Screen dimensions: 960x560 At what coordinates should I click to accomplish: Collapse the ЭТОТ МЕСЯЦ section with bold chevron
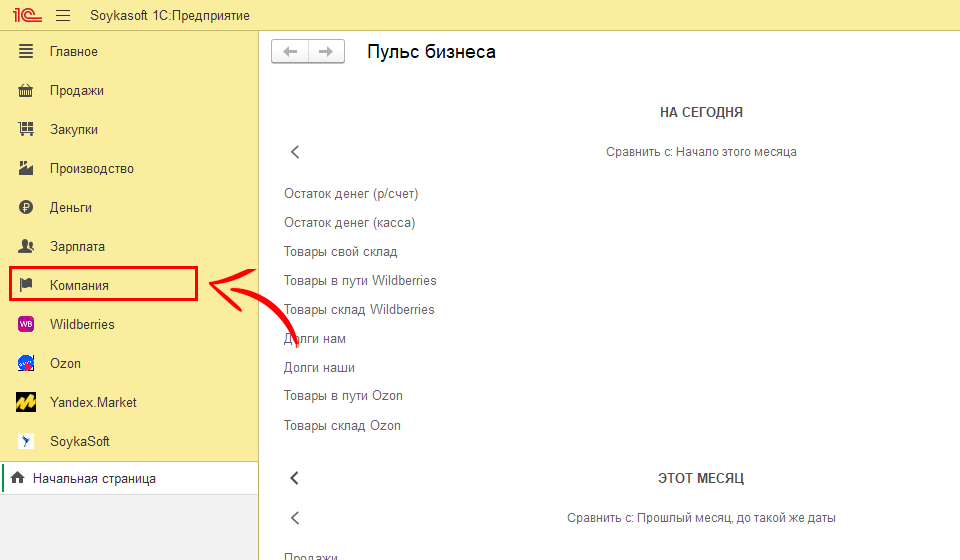click(x=295, y=478)
